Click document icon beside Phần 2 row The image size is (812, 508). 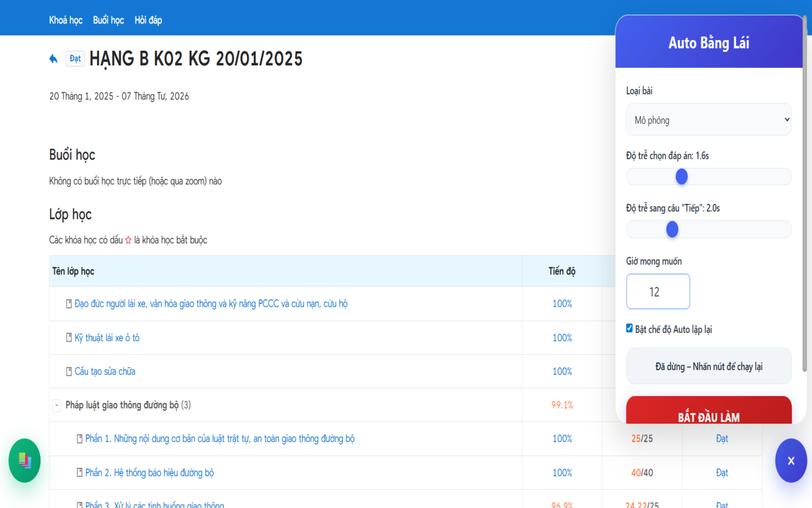[80, 472]
